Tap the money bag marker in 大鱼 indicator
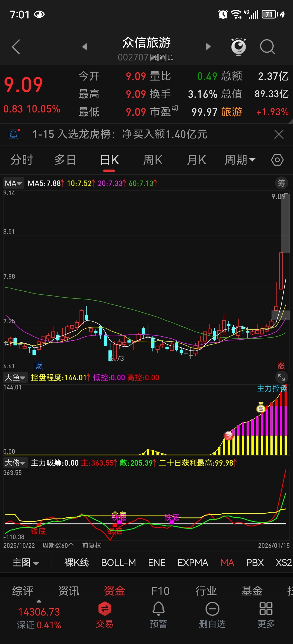The image size is (293, 644). coord(261,407)
